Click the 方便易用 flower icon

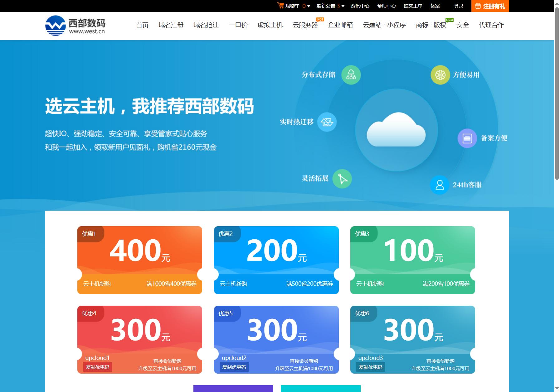point(440,75)
